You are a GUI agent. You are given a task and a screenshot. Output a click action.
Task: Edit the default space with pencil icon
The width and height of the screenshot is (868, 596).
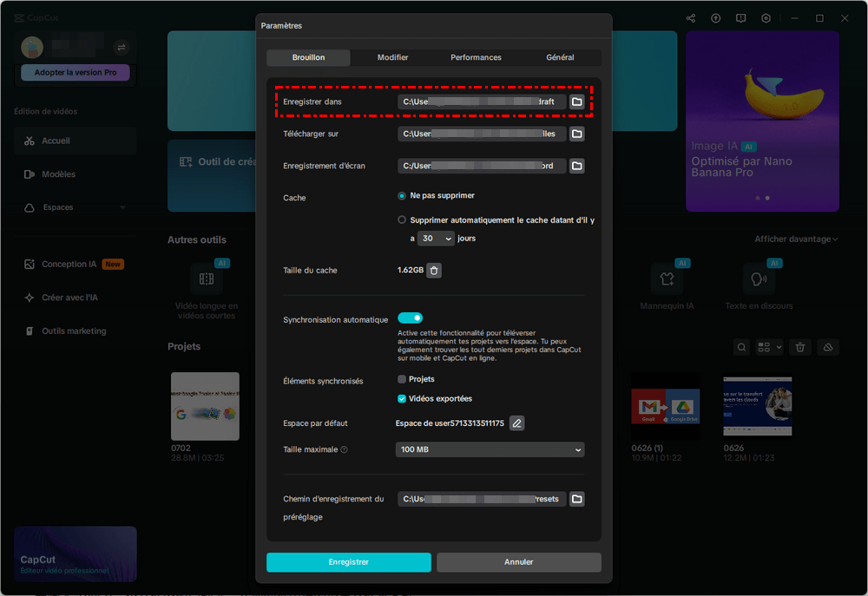pyautogui.click(x=516, y=423)
